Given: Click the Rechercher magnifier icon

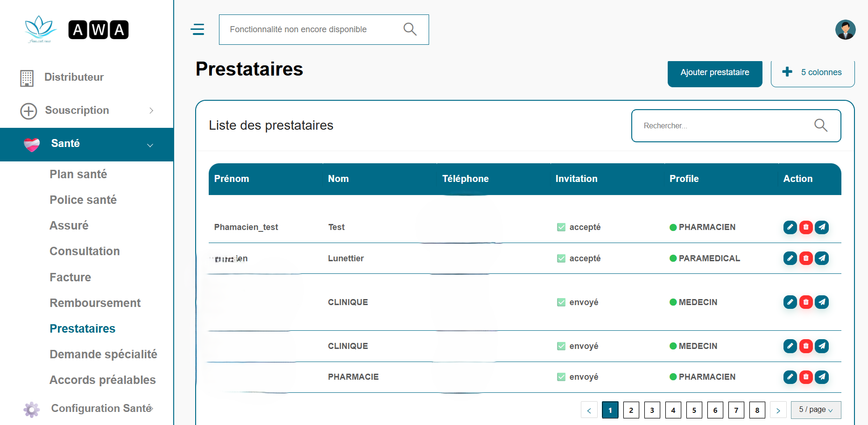Looking at the screenshot, I should coord(820,125).
